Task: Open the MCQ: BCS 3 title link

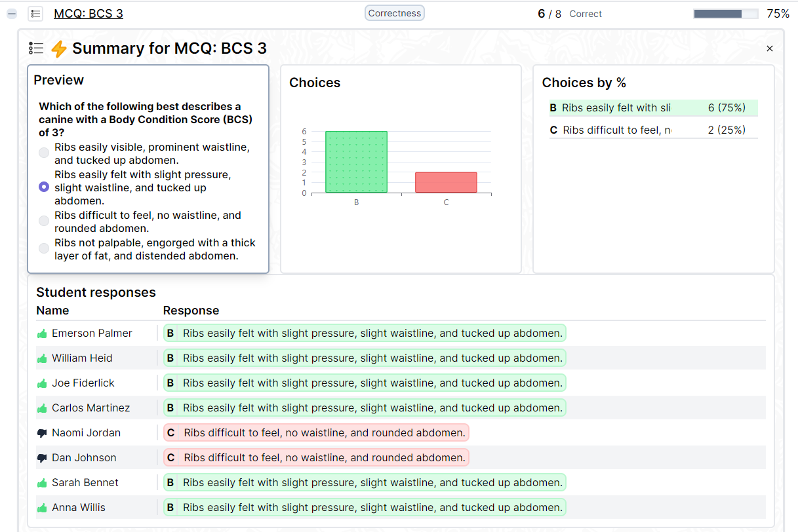Action: [88, 14]
